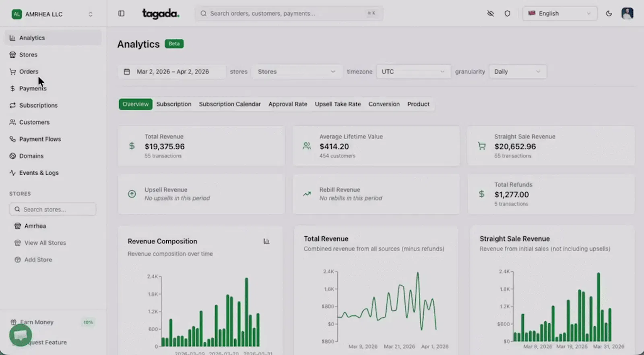Focus the Search stores input field
The image size is (644, 355).
53,210
